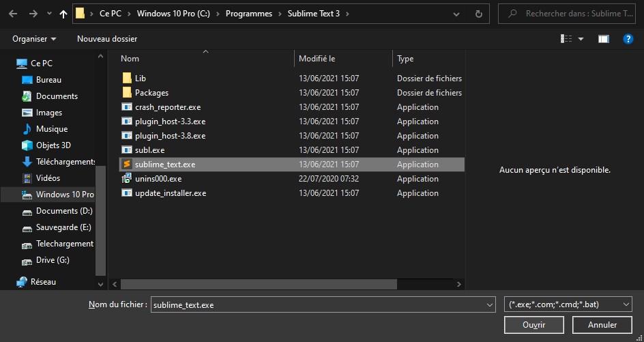Go back with the left arrow
The width and height of the screenshot is (644, 342).
[x=13, y=14]
